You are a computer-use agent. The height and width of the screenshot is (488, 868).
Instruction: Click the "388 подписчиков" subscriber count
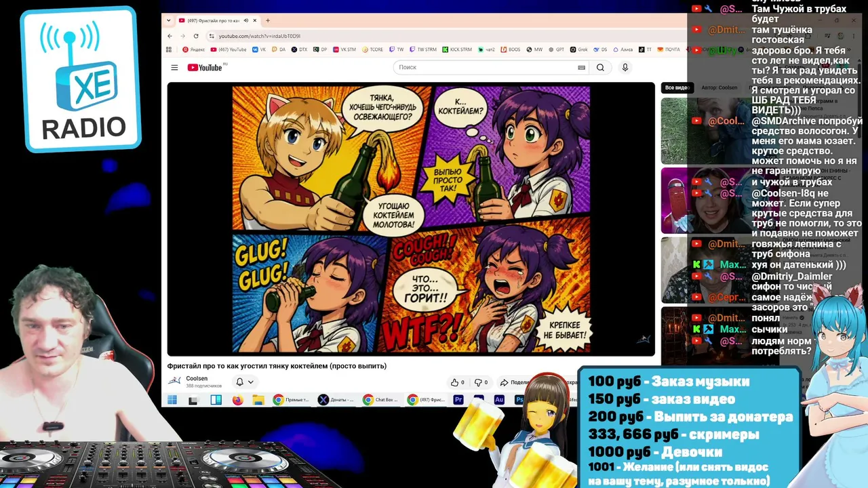click(204, 386)
